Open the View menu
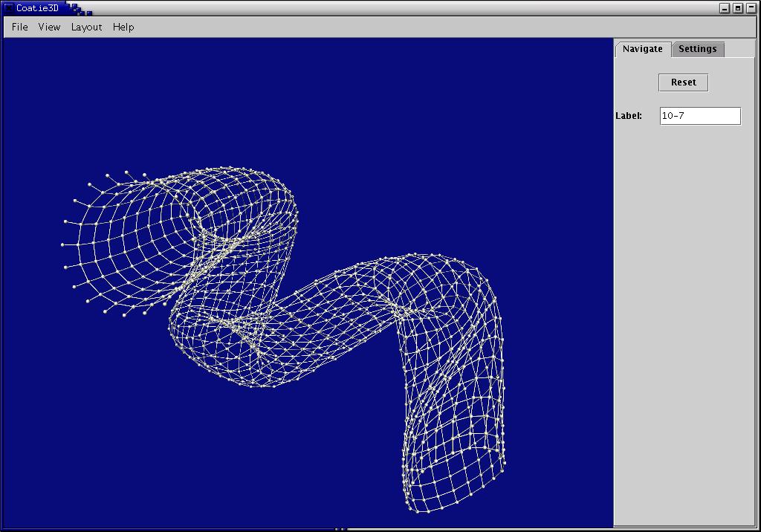Image resolution: width=761 pixels, height=532 pixels. pyautogui.click(x=49, y=27)
